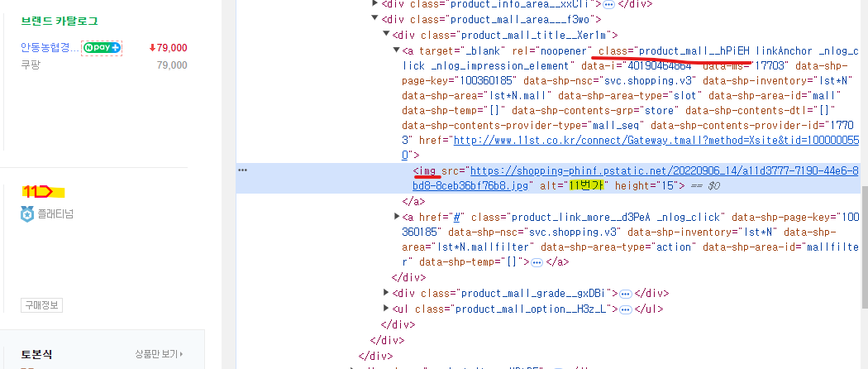Select the closing </a> tag below img
868x369 pixels.
tap(413, 200)
